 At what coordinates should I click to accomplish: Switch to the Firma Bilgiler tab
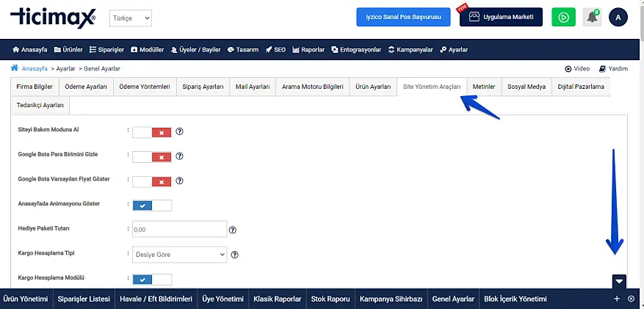pos(35,87)
